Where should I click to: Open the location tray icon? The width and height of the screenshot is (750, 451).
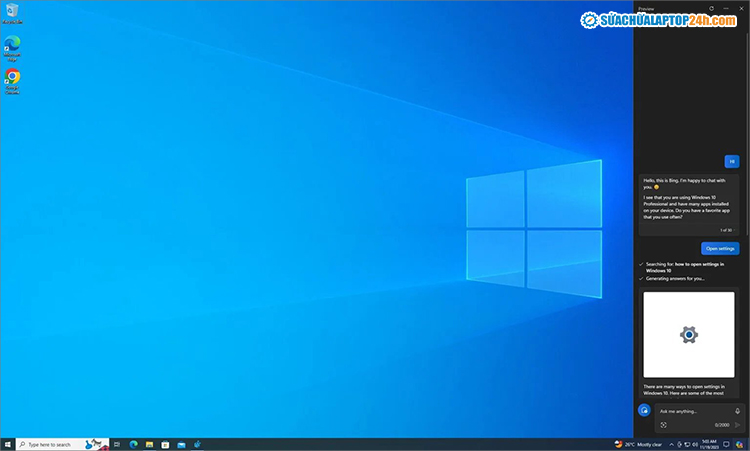(679, 444)
